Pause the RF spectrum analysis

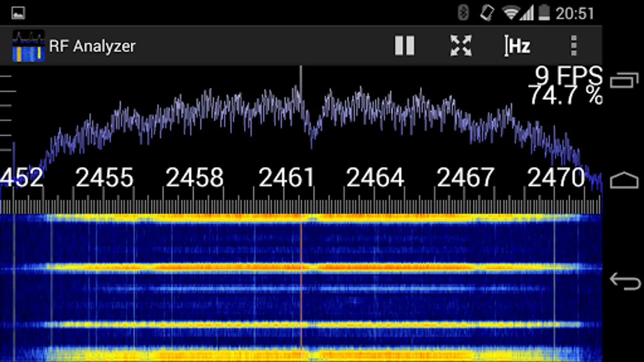coord(405,45)
